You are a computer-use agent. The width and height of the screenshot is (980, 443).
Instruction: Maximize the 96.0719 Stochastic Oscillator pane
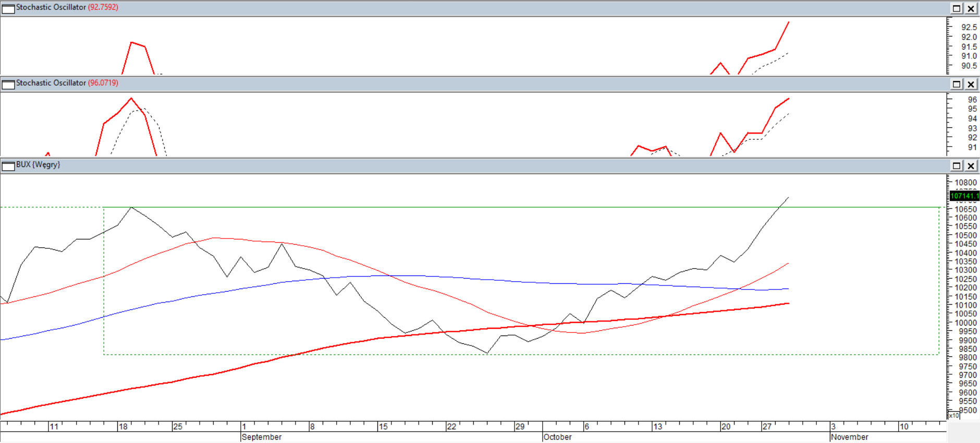click(x=957, y=84)
